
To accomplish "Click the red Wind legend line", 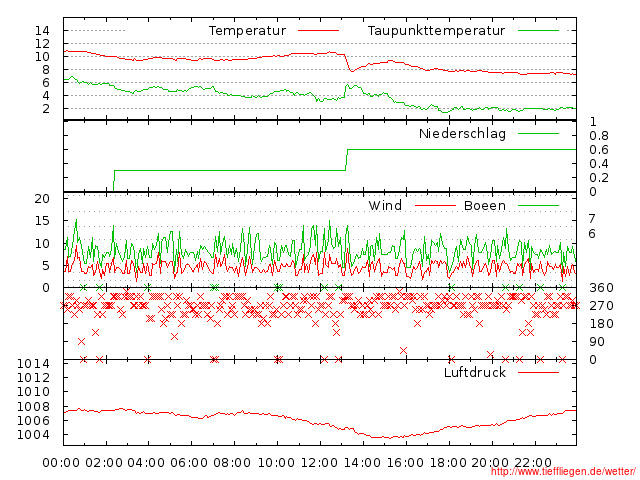I will [x=435, y=205].
